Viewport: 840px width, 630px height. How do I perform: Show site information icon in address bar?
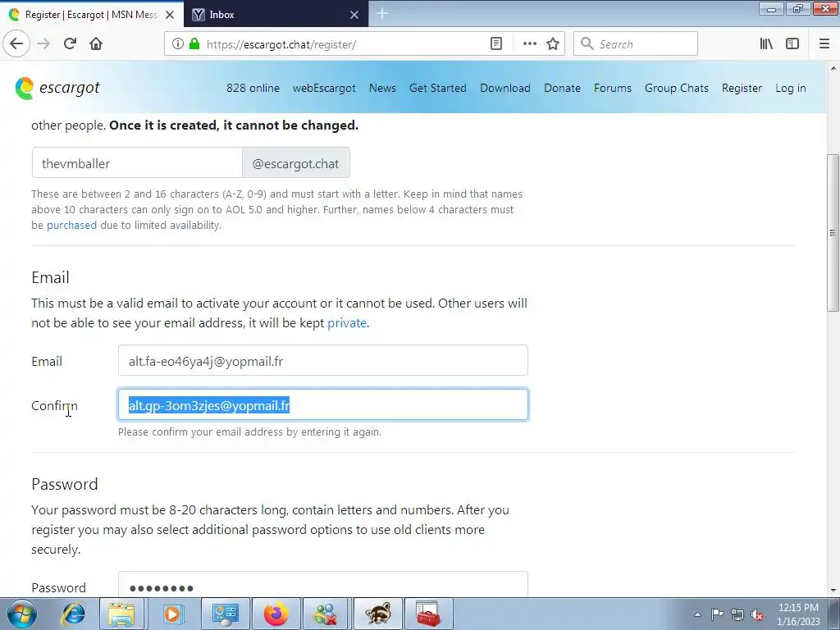pyautogui.click(x=177, y=44)
